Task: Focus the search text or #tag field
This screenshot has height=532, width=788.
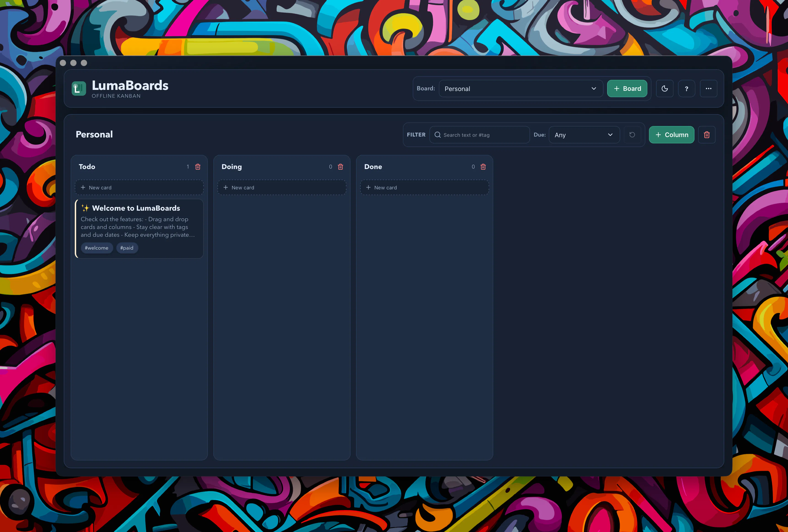Action: pos(480,135)
